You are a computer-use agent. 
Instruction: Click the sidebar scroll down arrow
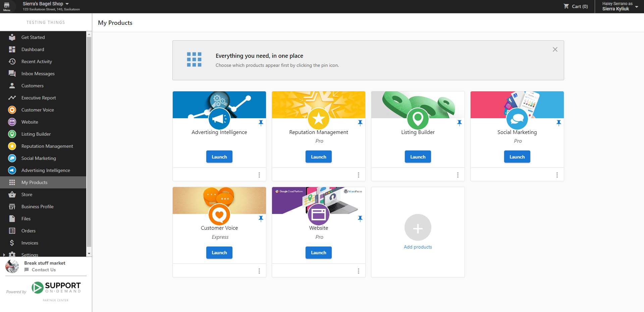(x=89, y=254)
